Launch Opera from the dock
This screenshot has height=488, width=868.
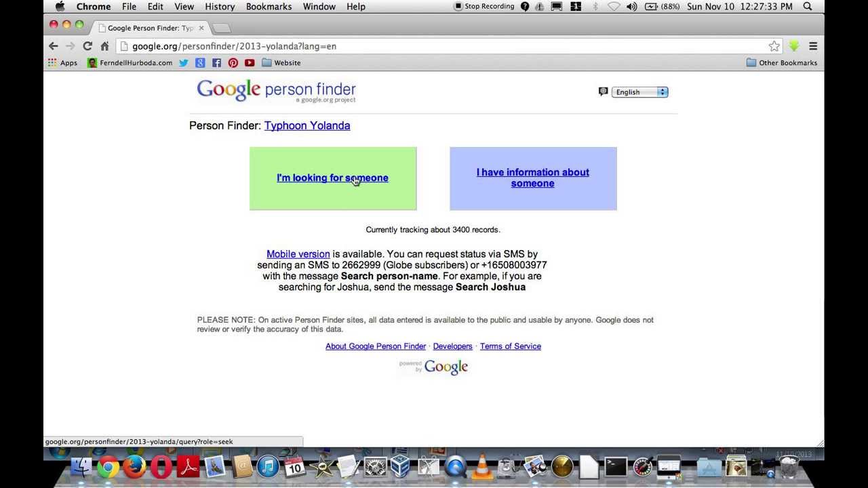coord(161,466)
